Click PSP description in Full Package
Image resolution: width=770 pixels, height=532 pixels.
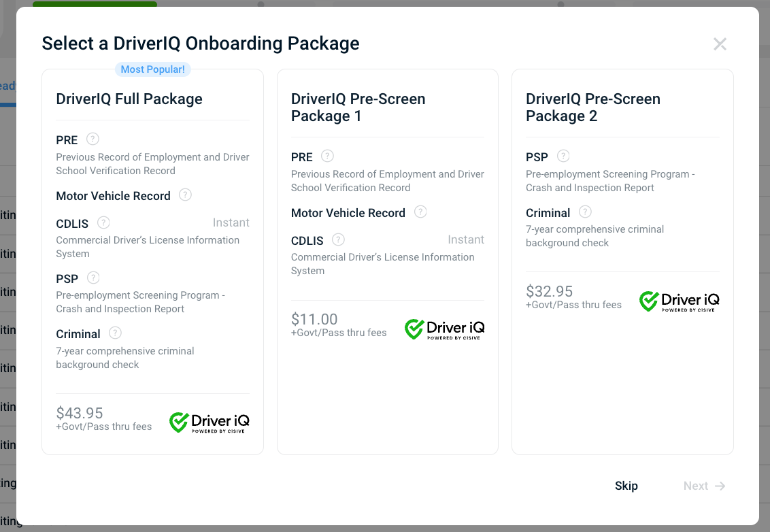coord(140,302)
